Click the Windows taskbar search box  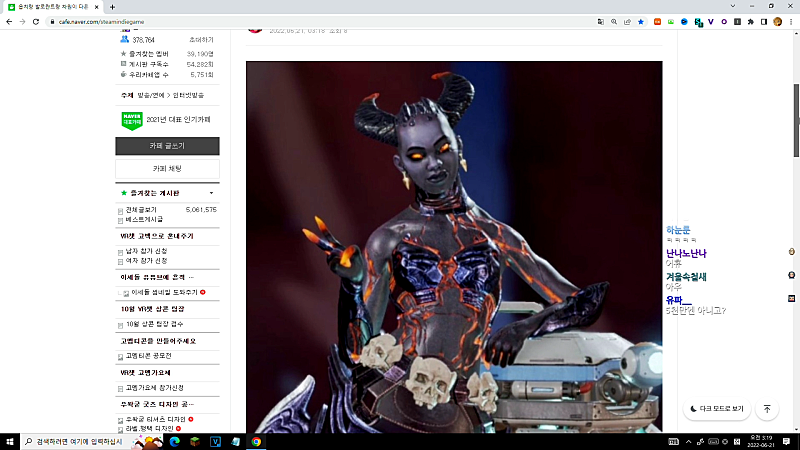[76, 442]
